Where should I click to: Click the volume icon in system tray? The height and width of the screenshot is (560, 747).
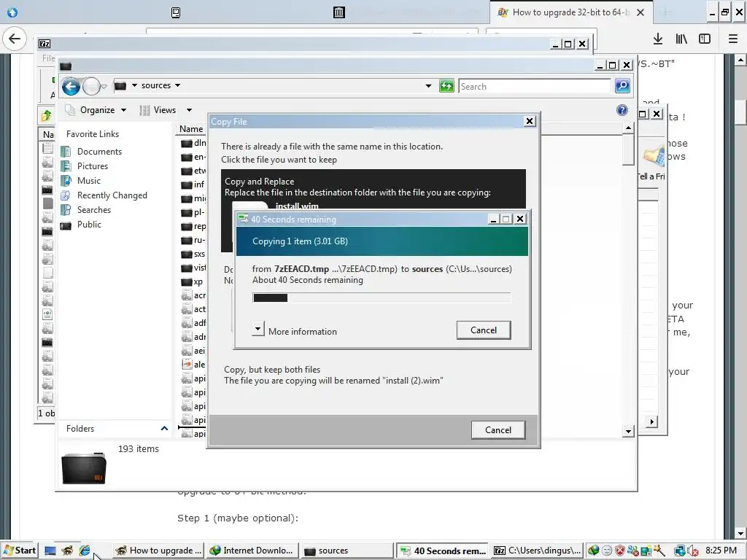(x=693, y=551)
